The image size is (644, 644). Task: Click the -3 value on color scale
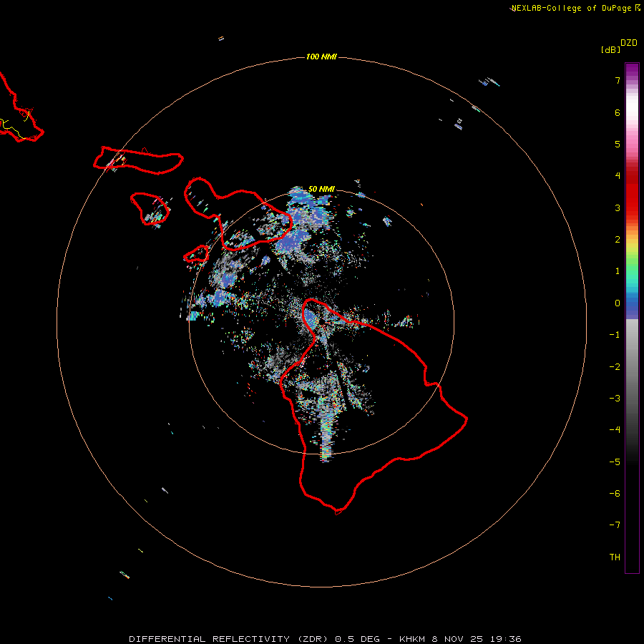click(615, 399)
